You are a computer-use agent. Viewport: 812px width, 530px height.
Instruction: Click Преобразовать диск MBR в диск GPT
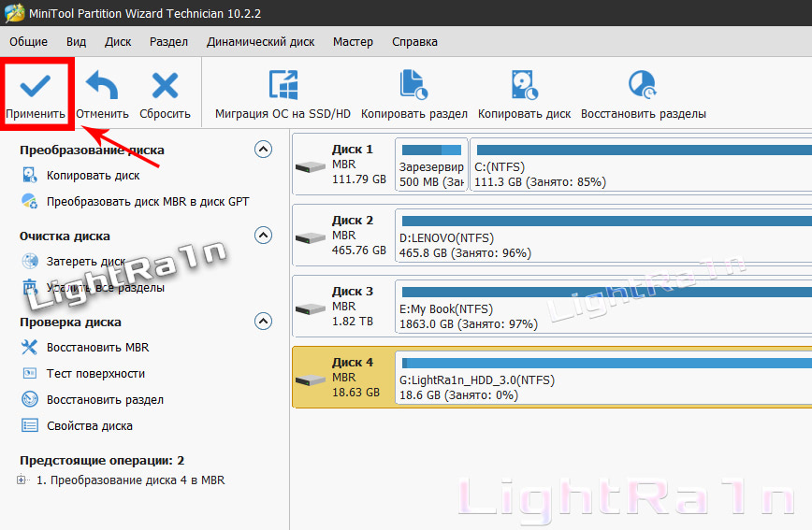click(x=148, y=201)
